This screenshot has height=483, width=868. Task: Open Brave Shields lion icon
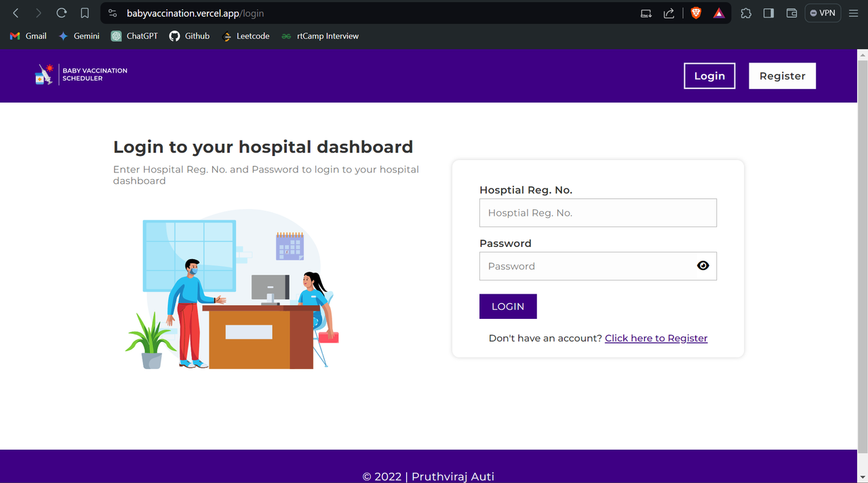click(696, 13)
